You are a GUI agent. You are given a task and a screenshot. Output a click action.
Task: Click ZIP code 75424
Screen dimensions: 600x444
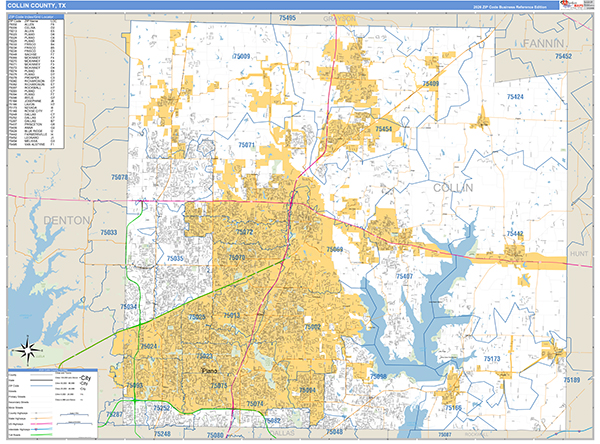coord(515,97)
